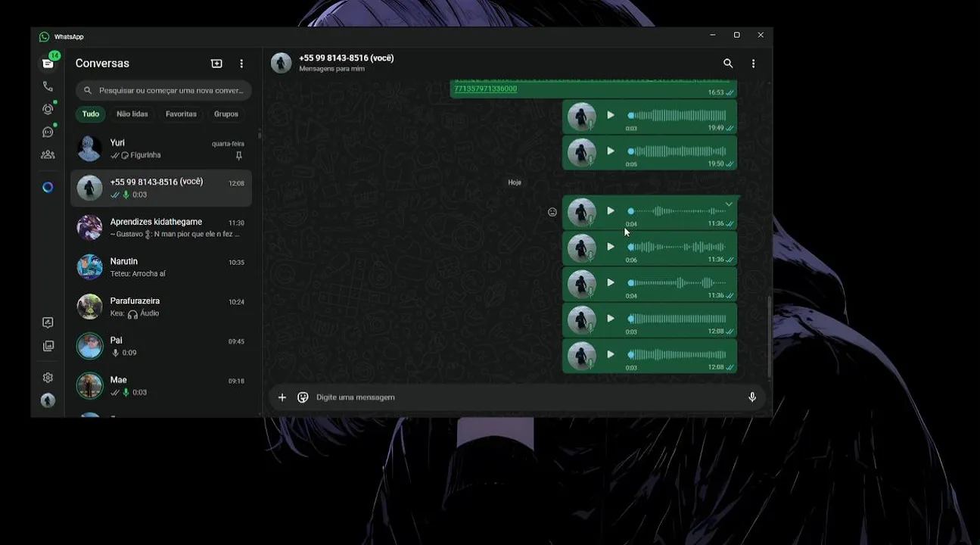Open the Status updates icon
980x545 pixels.
48,109
